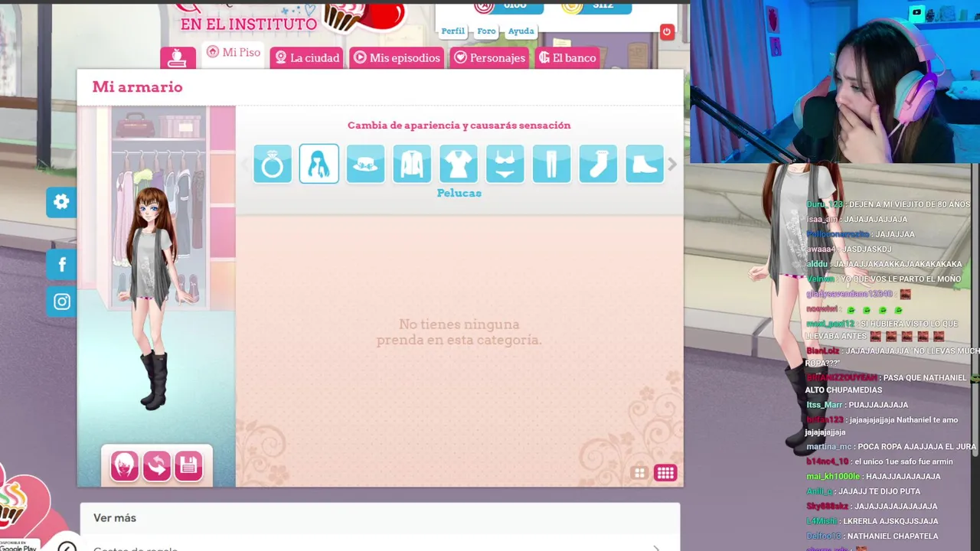Screen dimensions: 980x551
Task: Open the Facebook link icon
Action: 61,265
